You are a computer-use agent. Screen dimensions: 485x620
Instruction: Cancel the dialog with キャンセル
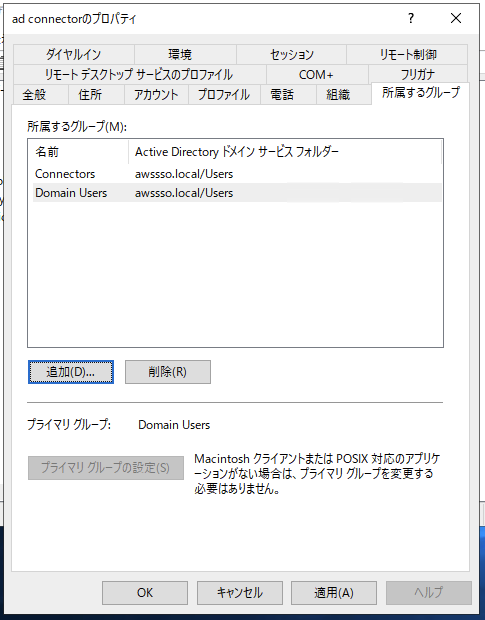click(240, 593)
